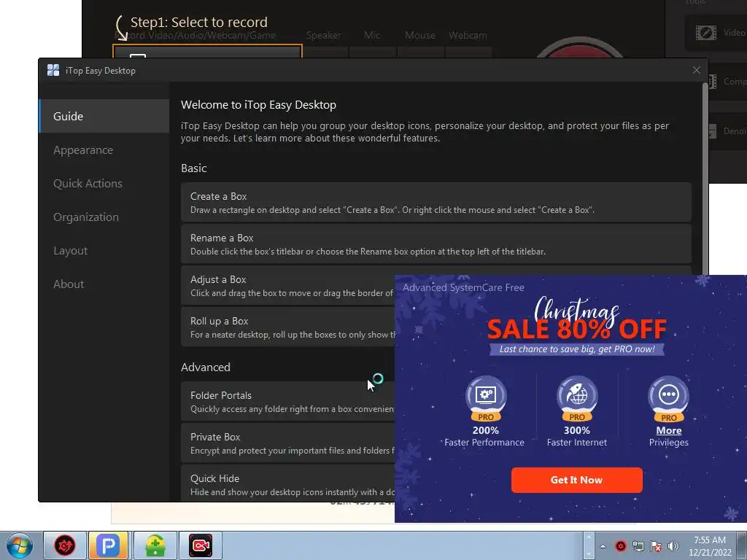Select the Layout sidebar item

104,251
